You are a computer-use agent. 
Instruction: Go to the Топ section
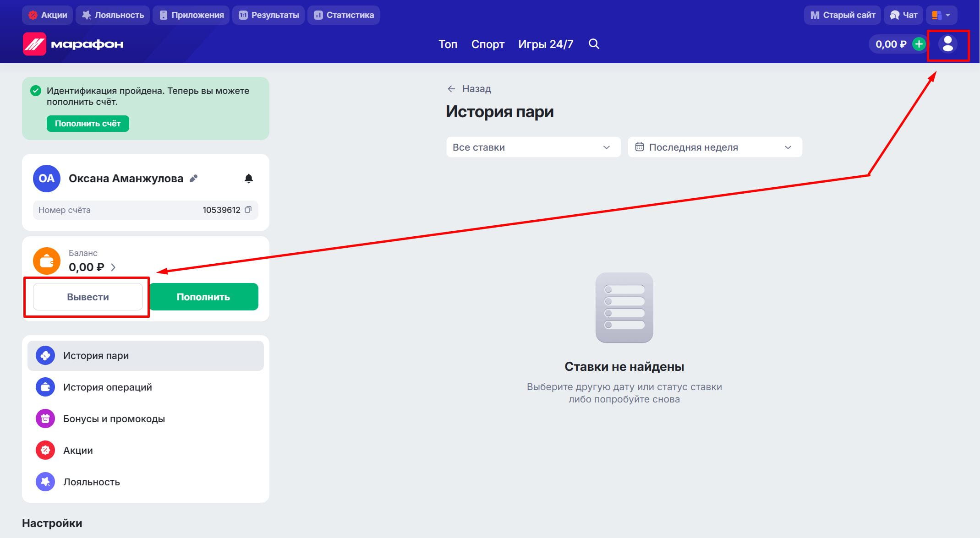[x=448, y=44]
